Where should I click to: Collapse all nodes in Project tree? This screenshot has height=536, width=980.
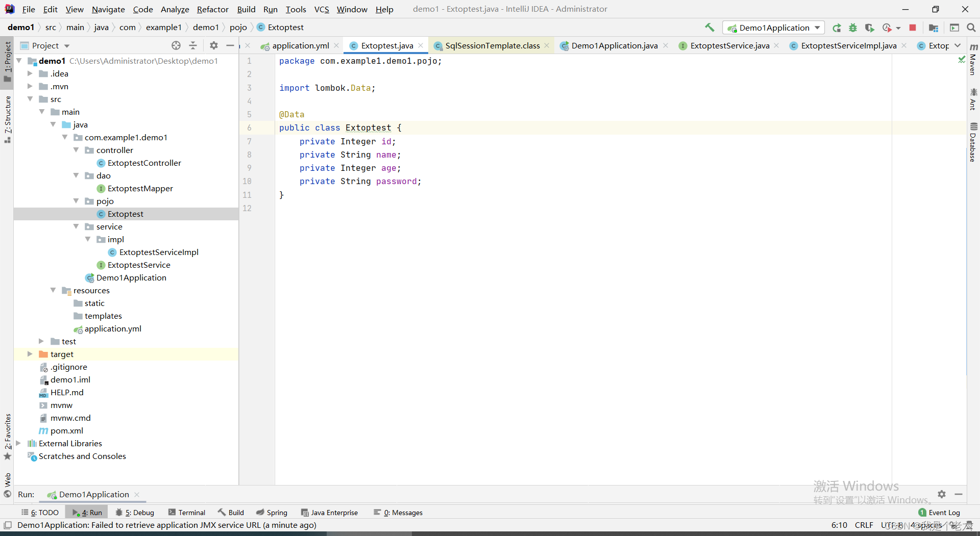point(193,45)
